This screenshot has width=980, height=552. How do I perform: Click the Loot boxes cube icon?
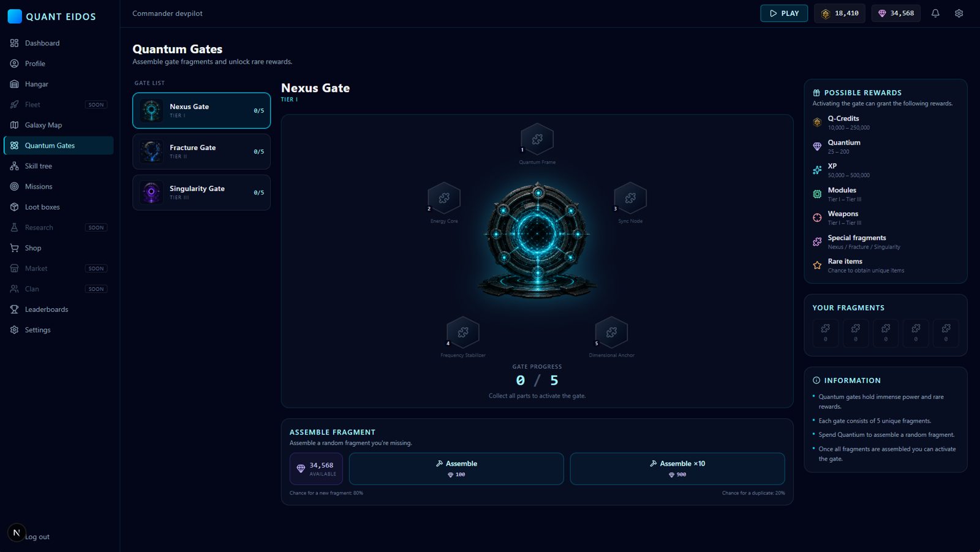(15, 207)
